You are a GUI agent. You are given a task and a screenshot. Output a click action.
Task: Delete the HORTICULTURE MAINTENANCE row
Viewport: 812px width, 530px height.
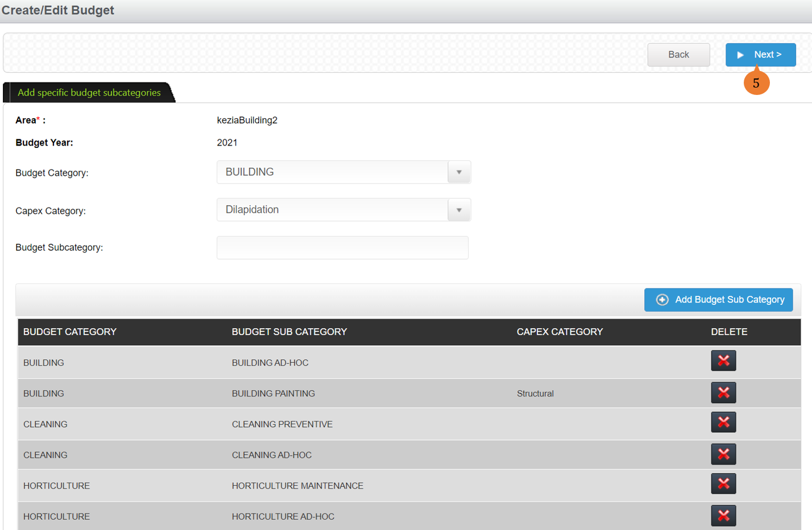click(723, 483)
